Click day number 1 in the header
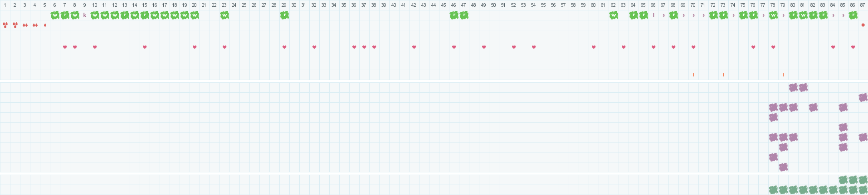 (x=5, y=5)
